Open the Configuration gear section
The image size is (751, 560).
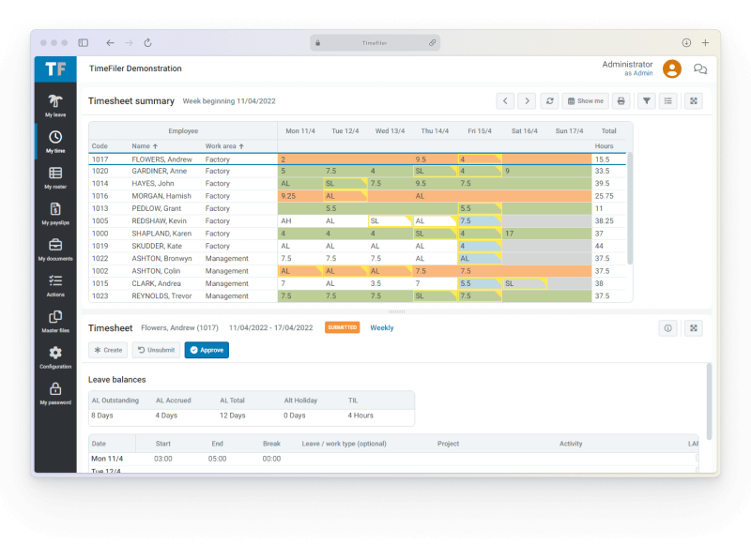55,357
